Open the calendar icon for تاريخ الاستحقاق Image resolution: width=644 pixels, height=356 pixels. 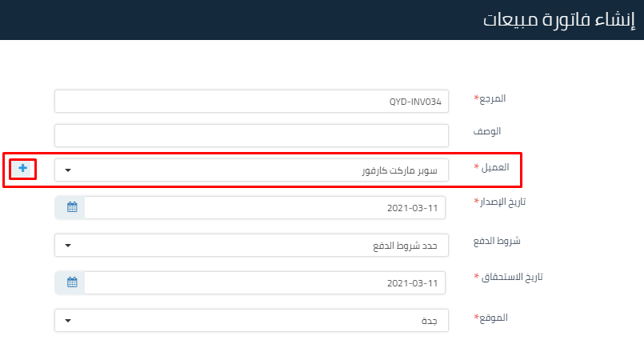[71, 282]
